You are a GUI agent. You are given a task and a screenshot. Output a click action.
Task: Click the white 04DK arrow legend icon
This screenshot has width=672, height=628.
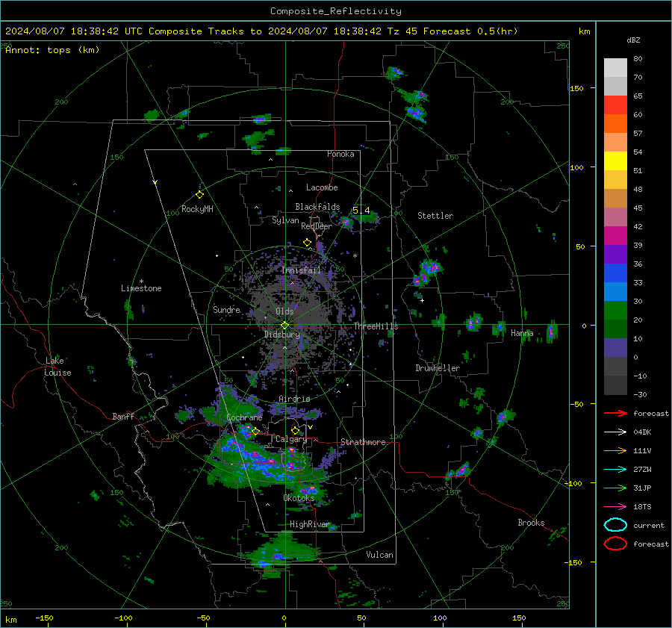pyautogui.click(x=615, y=432)
